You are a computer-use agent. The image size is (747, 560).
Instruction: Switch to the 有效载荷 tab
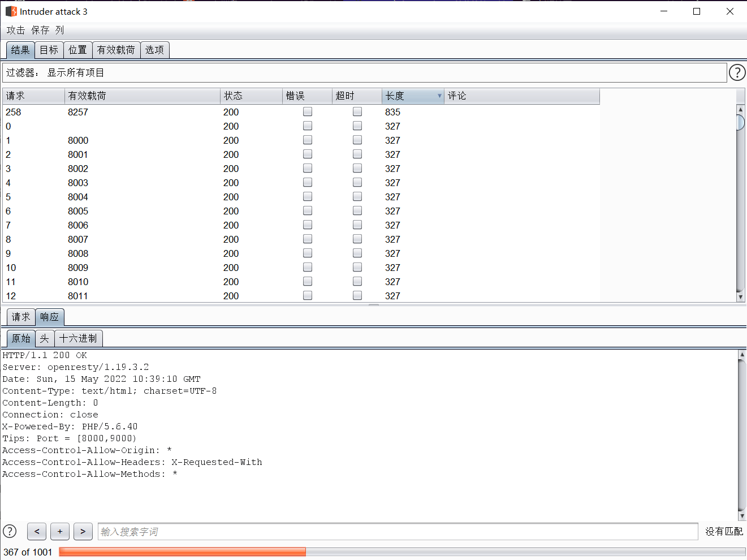point(116,50)
